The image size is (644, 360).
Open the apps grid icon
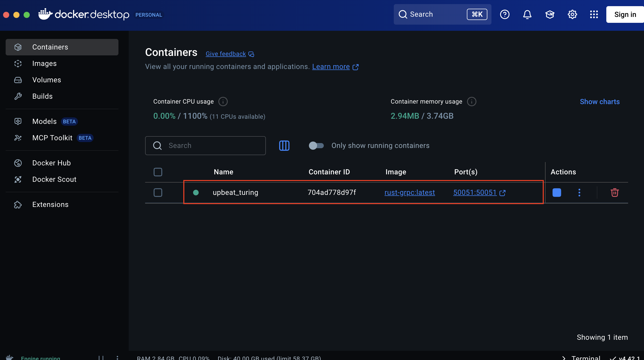(x=594, y=14)
